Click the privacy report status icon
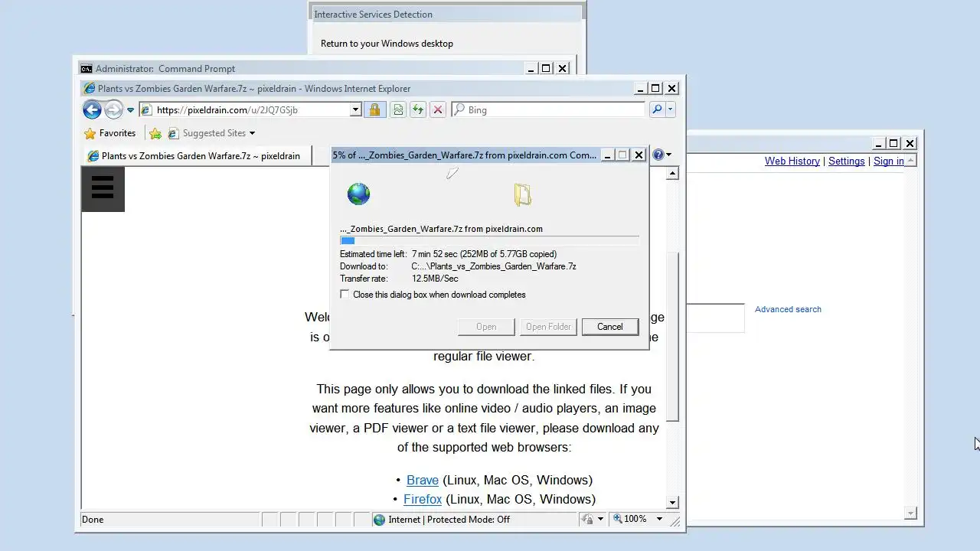Viewport: 980px width, 551px height. pos(588,519)
